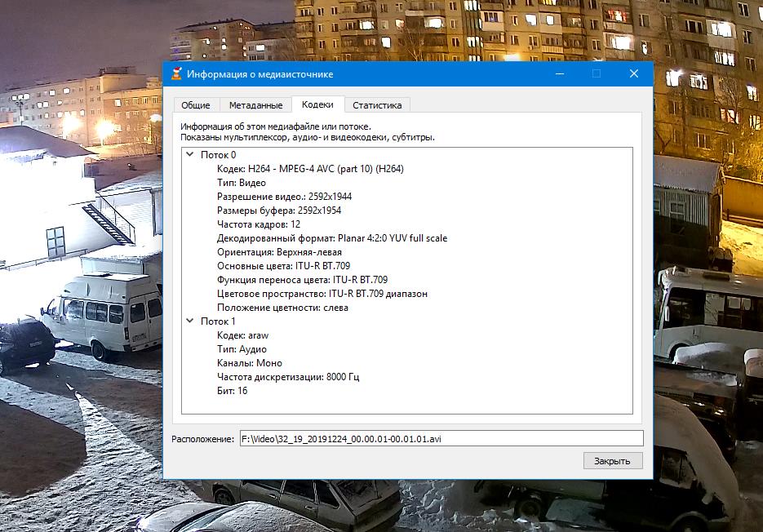This screenshot has height=532, width=763.
Task: Select the Поток 1 tree node label
Action: (218, 321)
